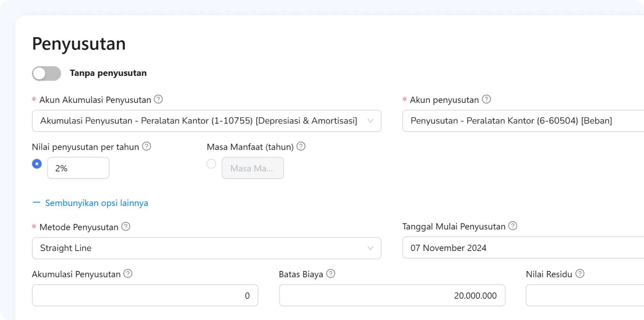
Task: Open the Akun penyusutan Beban dropdown
Action: (523, 121)
